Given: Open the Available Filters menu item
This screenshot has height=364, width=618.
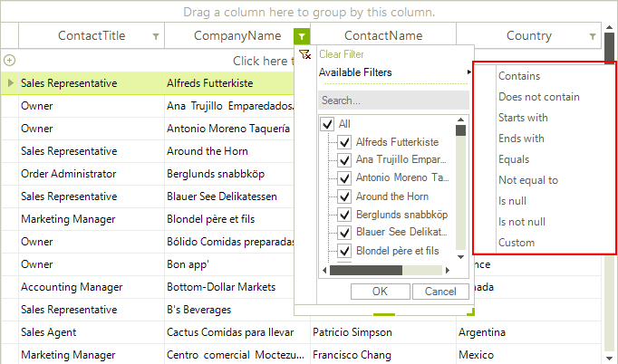Looking at the screenshot, I should (x=355, y=72).
